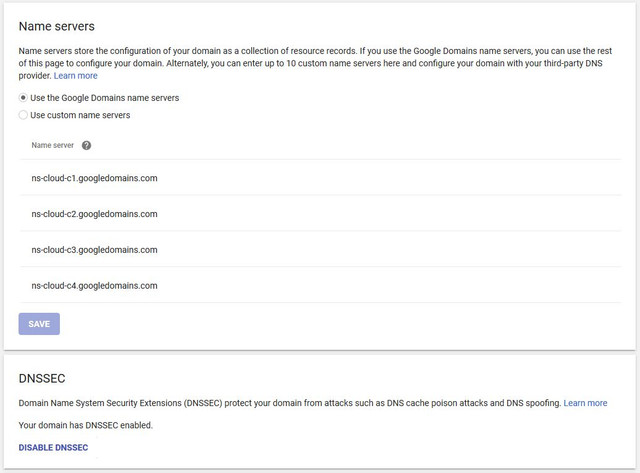The width and height of the screenshot is (640, 473).
Task: Click DISABLE DNSSEC
Action: [53, 447]
